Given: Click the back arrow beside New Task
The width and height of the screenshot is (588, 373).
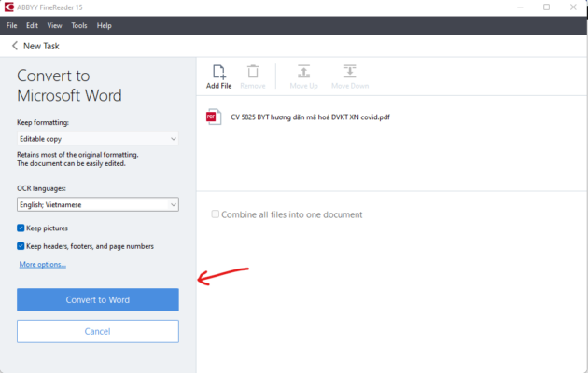Looking at the screenshot, I should (15, 46).
